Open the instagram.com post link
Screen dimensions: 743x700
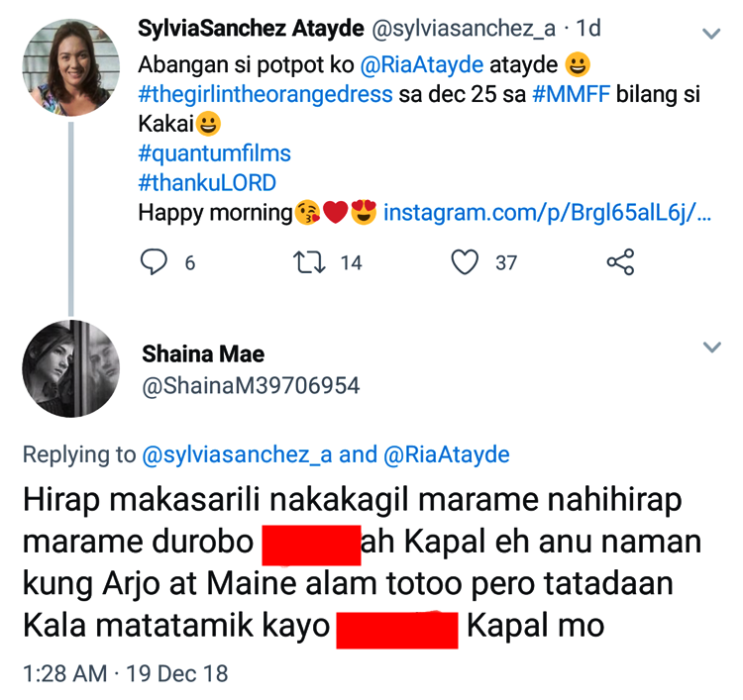point(547,213)
